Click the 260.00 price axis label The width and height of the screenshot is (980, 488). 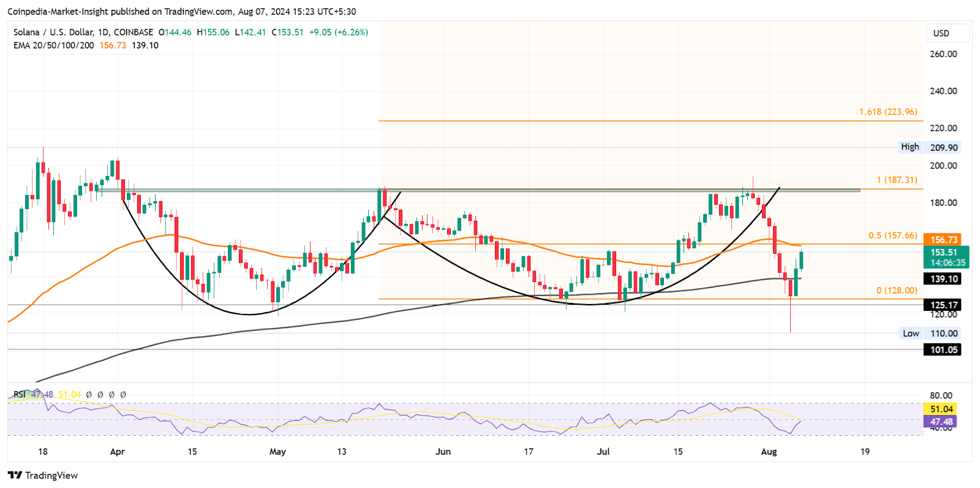point(943,54)
